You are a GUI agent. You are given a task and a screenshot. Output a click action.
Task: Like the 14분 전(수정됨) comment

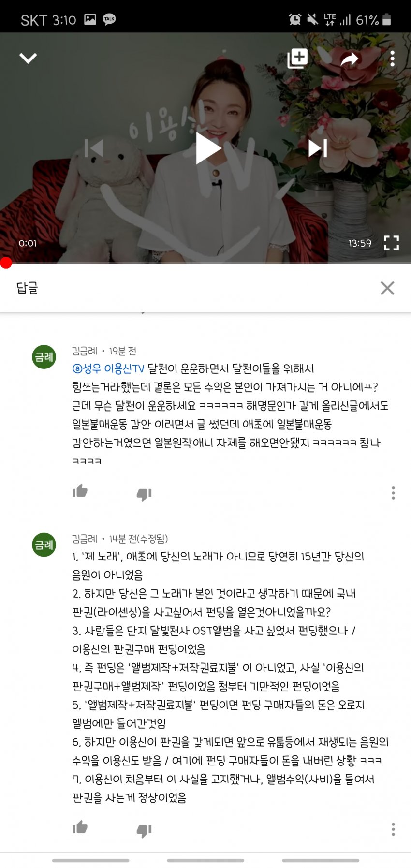pos(80,827)
